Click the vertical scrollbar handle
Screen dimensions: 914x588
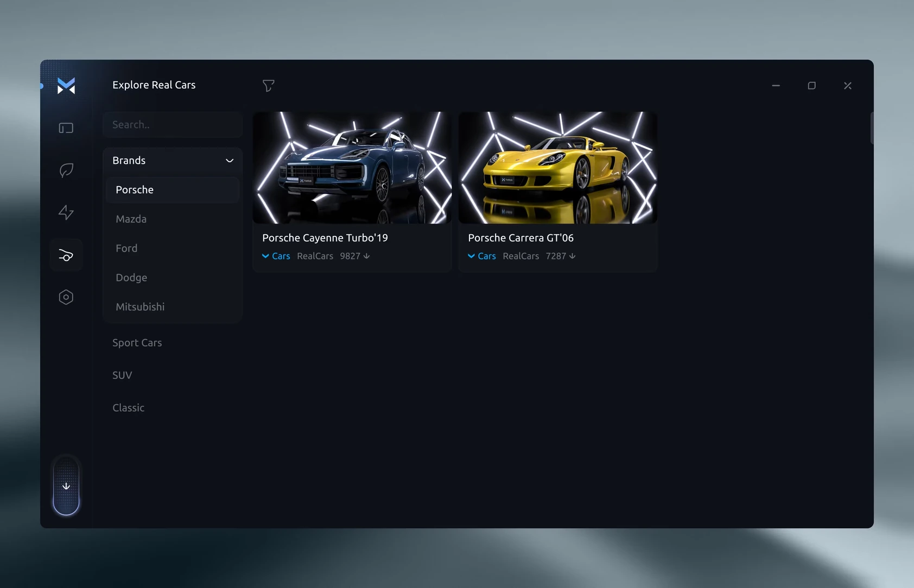(872, 128)
